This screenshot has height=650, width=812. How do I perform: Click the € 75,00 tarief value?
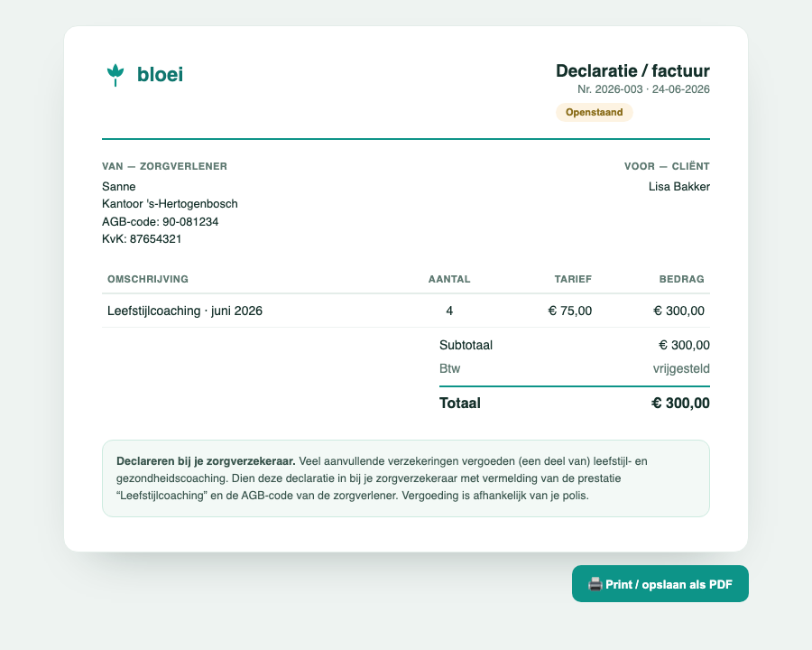click(569, 311)
